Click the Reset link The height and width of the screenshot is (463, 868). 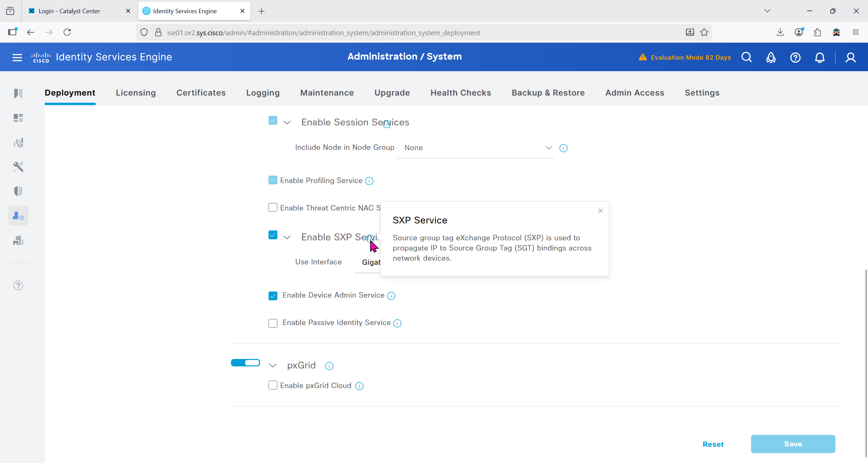[x=713, y=444]
